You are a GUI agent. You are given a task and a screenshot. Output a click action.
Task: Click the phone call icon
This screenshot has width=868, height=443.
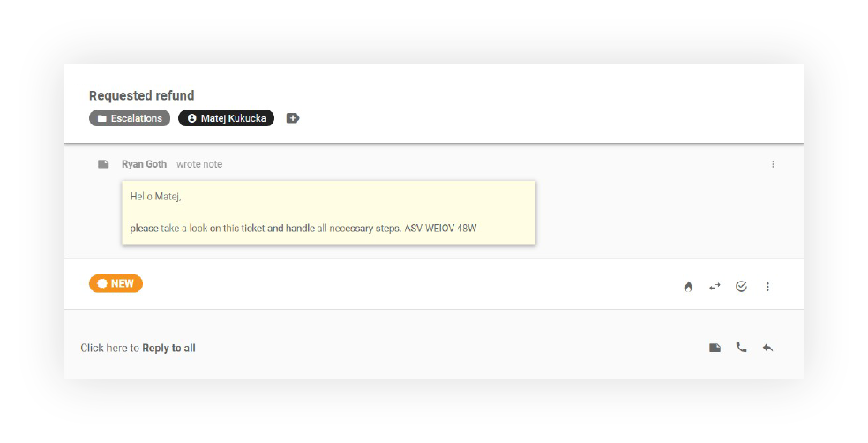click(x=741, y=348)
